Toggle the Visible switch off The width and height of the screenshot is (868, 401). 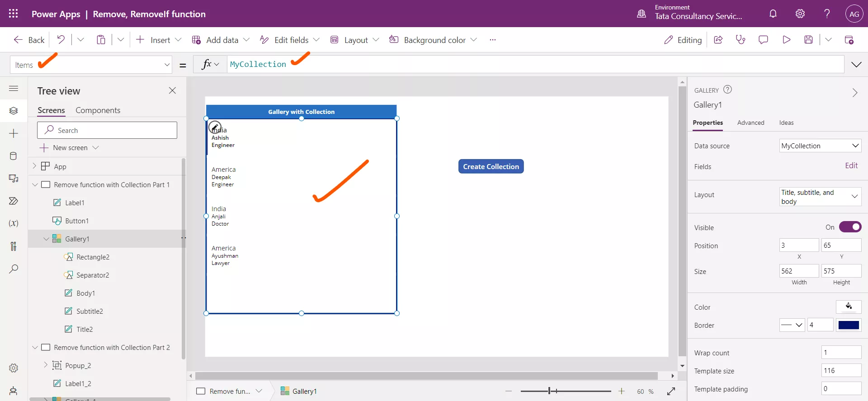[x=850, y=227]
